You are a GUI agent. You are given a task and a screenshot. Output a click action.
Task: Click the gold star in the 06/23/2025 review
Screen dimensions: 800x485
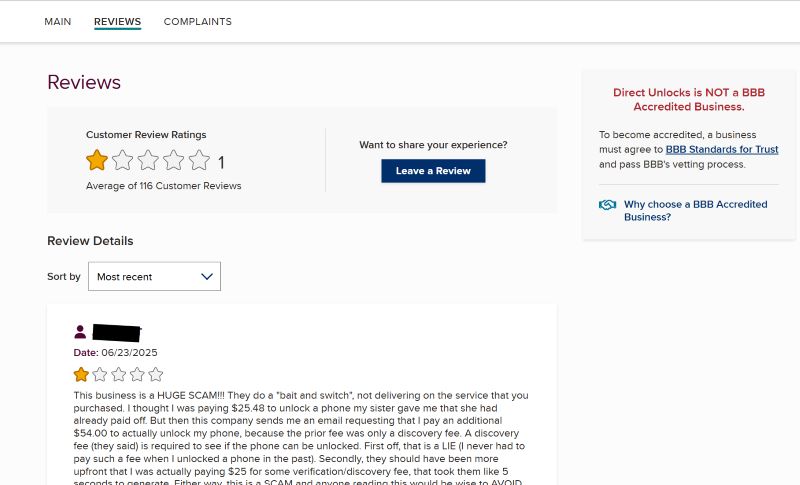[81, 375]
